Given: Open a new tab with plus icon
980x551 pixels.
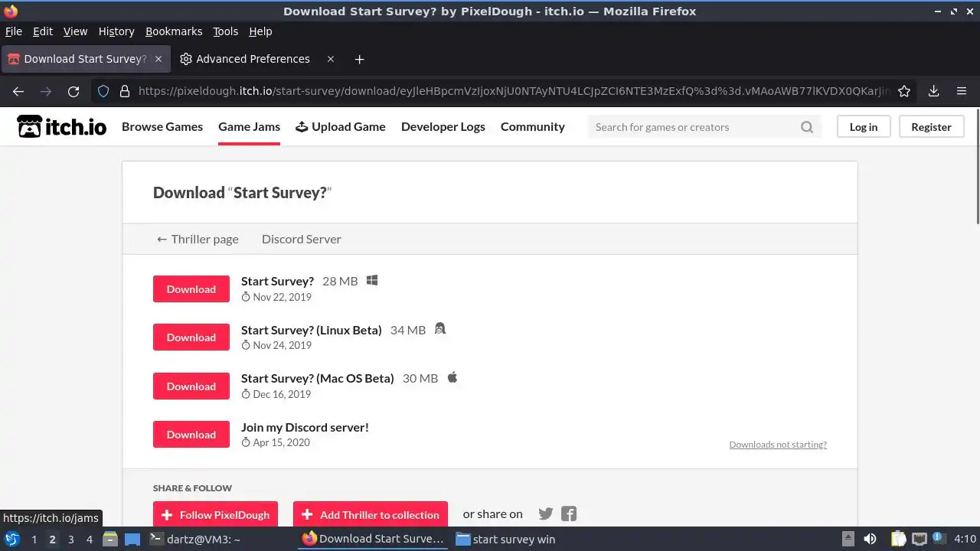Looking at the screenshot, I should click(360, 59).
